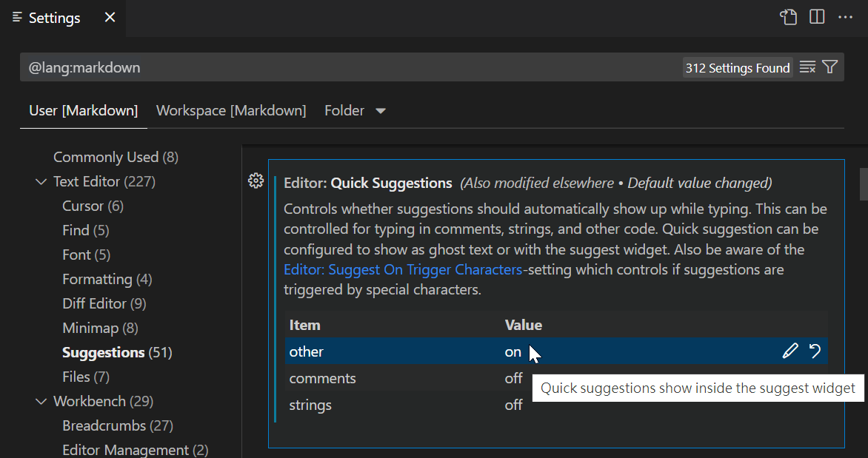
Task: Open gear menu for Quick Suggestions setting
Action: [256, 181]
